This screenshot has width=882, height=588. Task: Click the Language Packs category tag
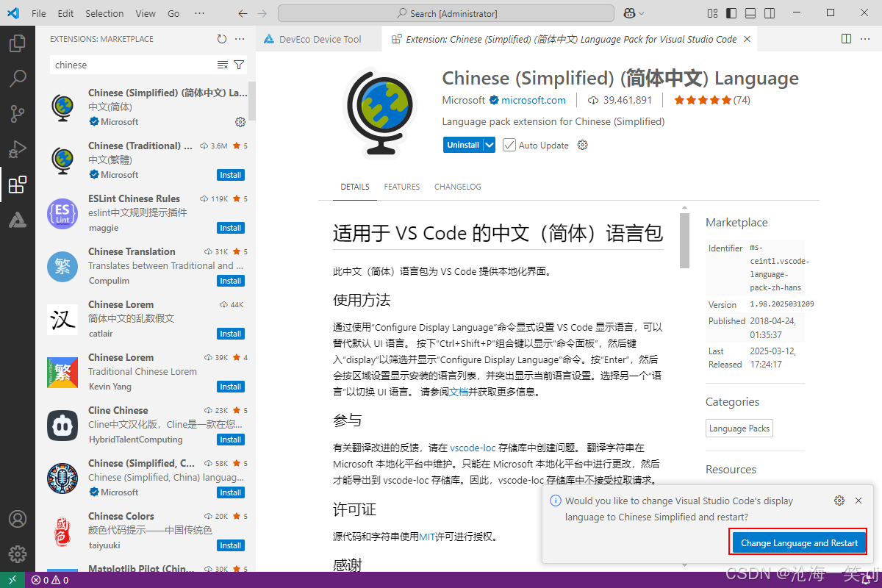tap(739, 429)
